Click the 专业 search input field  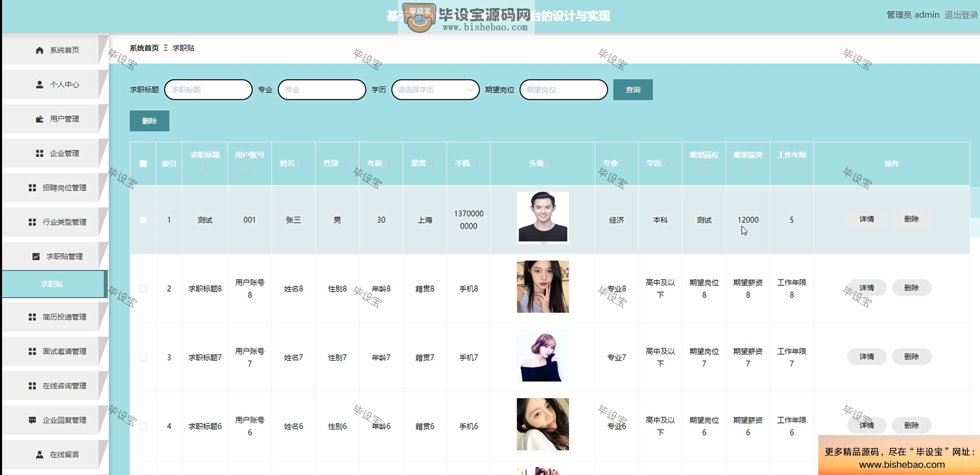pyautogui.click(x=322, y=90)
